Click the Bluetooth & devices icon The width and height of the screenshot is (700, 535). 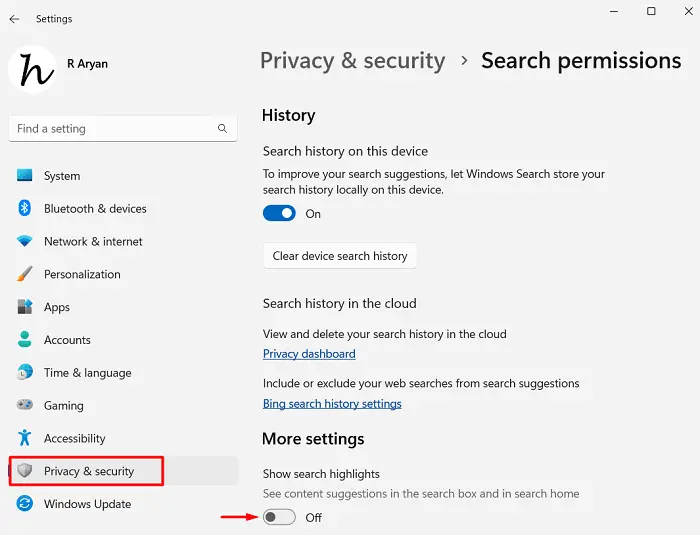click(x=25, y=209)
